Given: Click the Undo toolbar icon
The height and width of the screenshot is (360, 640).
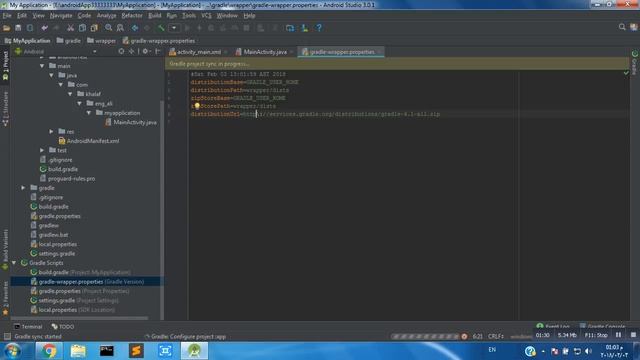Looking at the screenshot, I should (x=44, y=28).
